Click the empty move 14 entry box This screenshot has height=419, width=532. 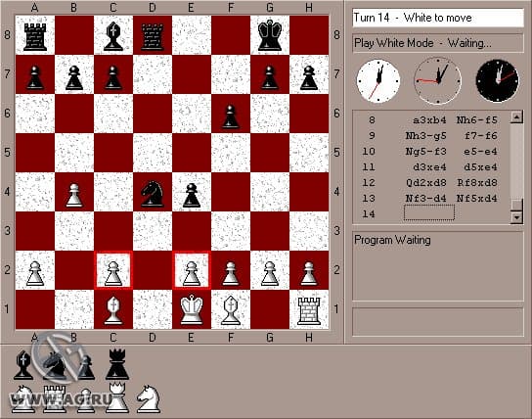(429, 212)
